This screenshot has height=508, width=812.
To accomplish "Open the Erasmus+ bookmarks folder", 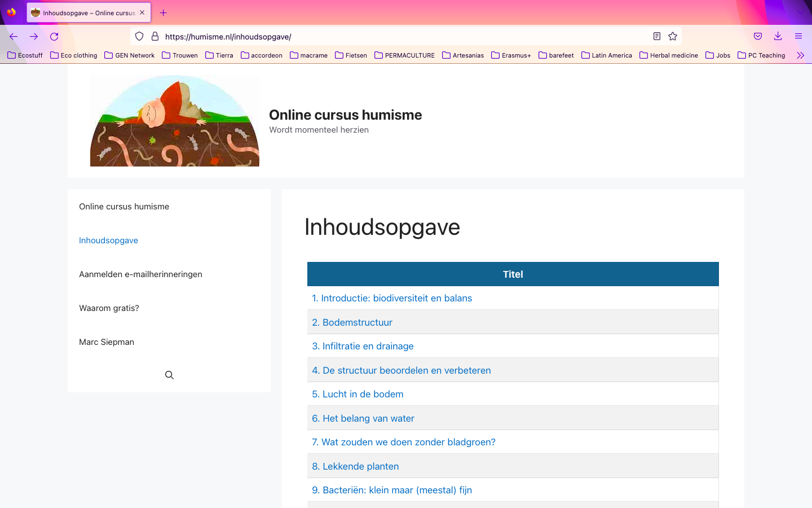I will 511,55.
